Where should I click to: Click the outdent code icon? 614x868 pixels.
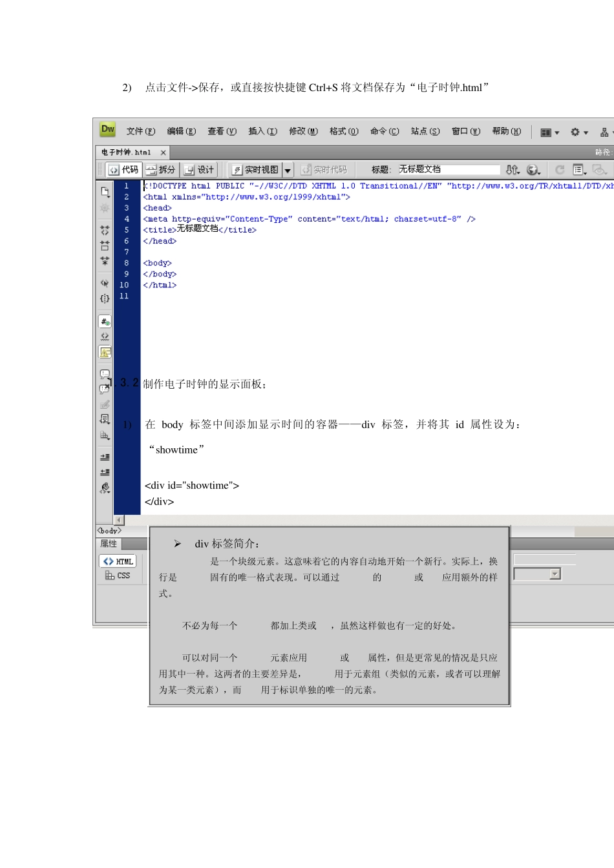tap(105, 472)
